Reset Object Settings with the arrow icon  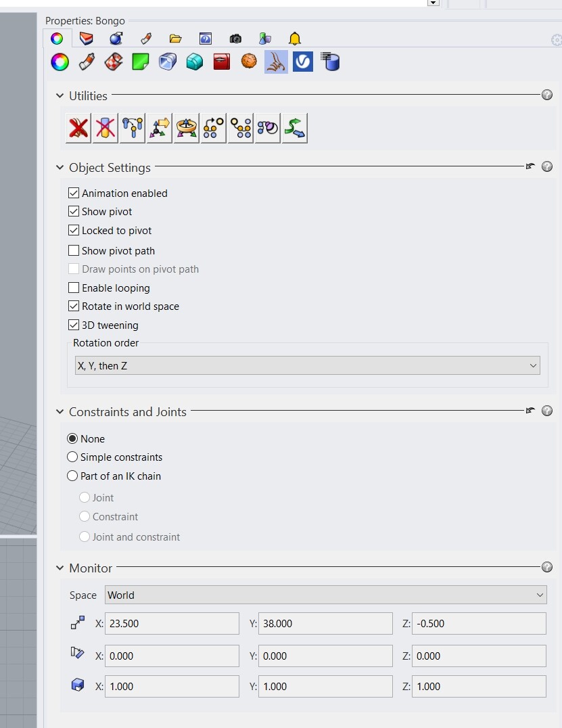[530, 166]
